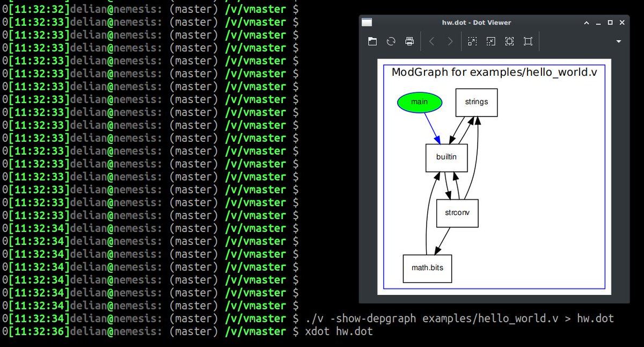Zoom in on the graph
The height and width of the screenshot is (347, 644).
pyautogui.click(x=472, y=41)
